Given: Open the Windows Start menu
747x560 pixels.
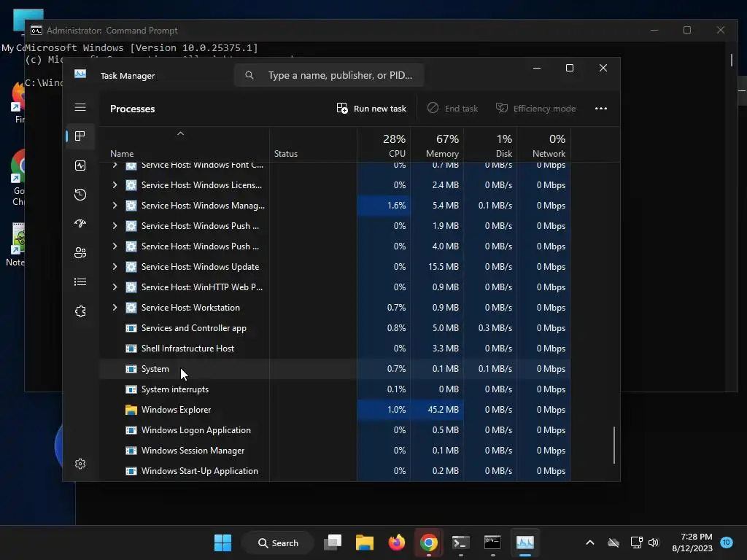Looking at the screenshot, I should [222, 542].
